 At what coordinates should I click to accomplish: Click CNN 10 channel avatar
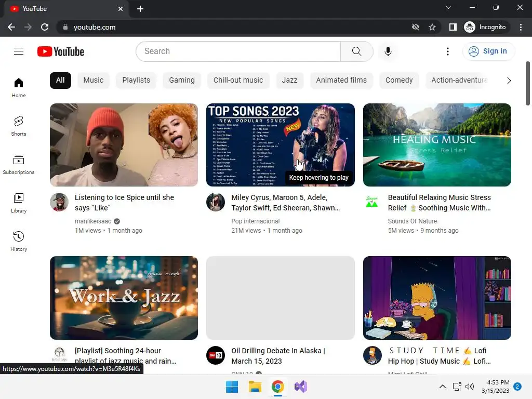coord(216,355)
